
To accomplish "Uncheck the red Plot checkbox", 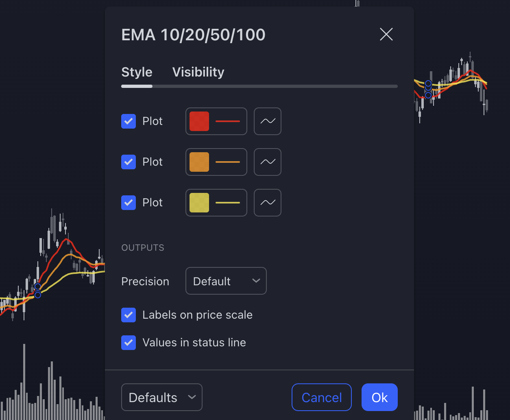I will (129, 121).
